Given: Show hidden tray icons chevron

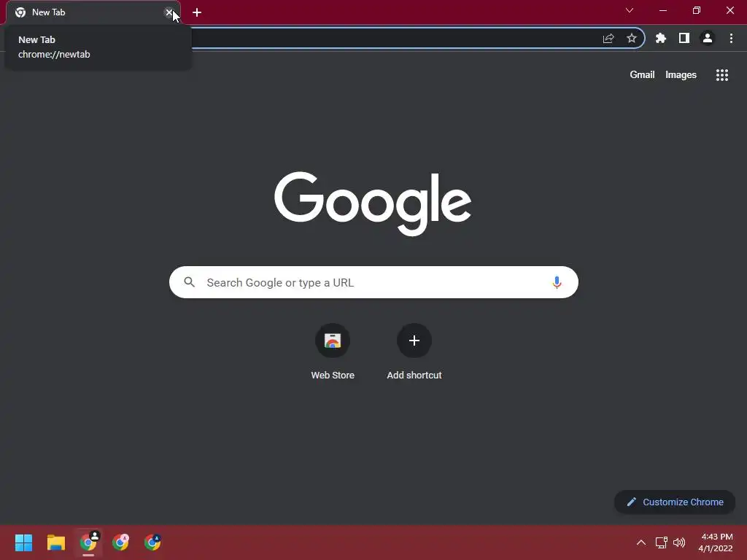Looking at the screenshot, I should (641, 542).
